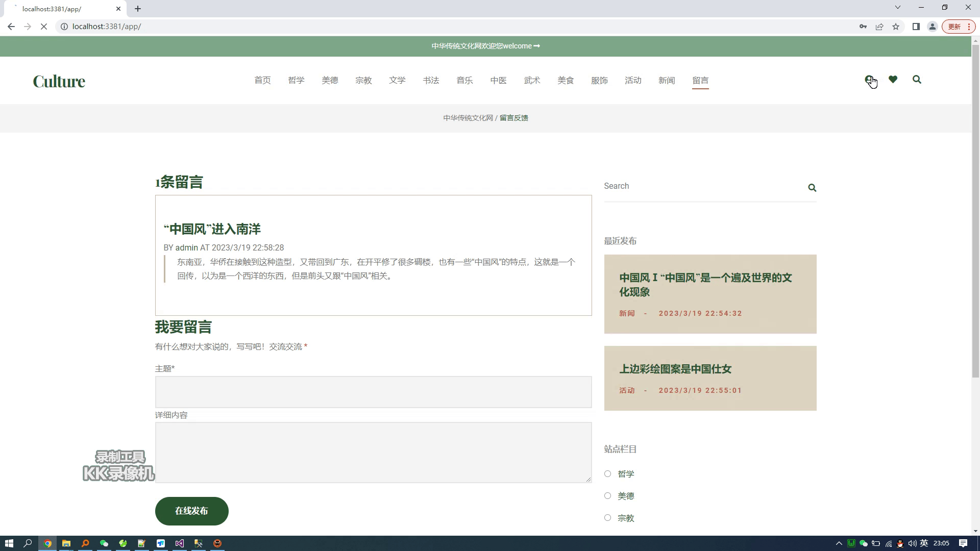
Task: Open the Windows notification center
Action: point(963,543)
